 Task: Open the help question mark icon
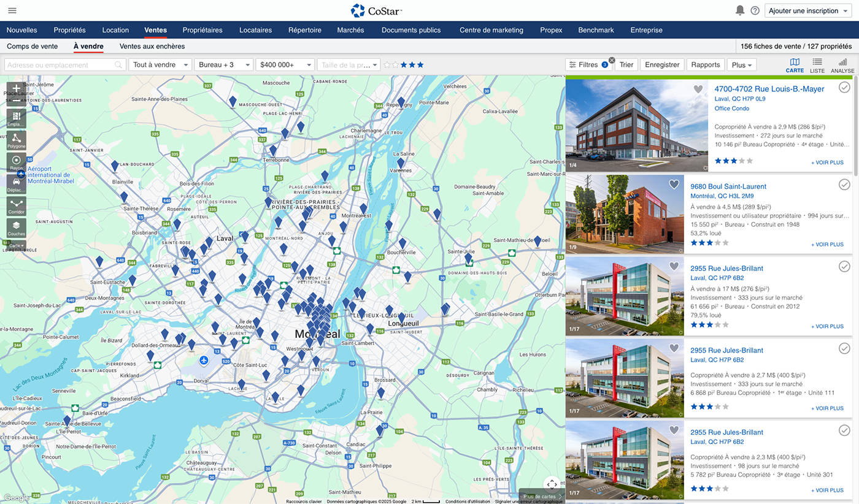point(755,10)
